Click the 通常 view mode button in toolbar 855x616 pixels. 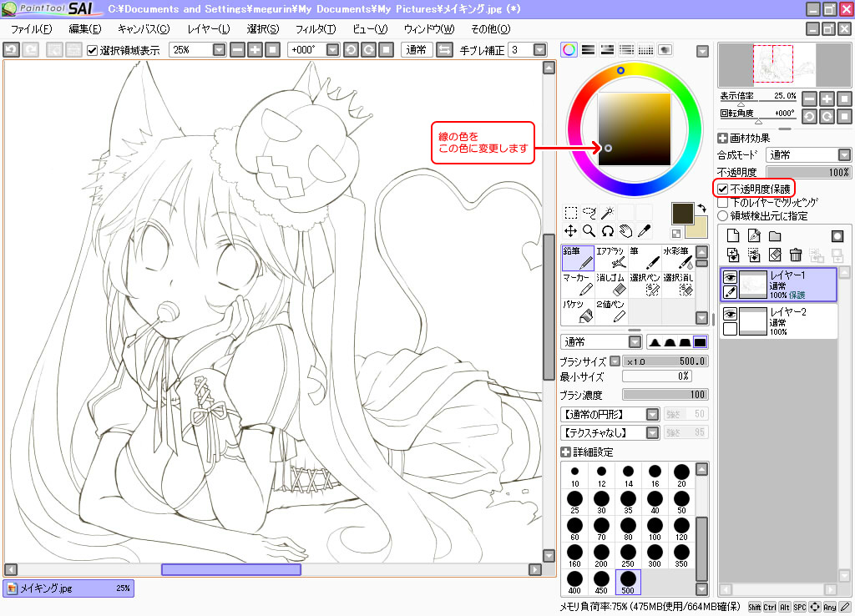point(417,50)
